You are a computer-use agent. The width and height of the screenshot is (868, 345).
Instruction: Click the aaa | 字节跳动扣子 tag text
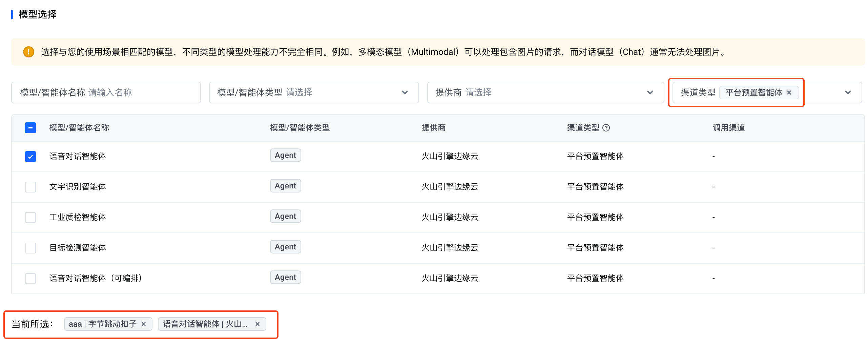(x=103, y=324)
